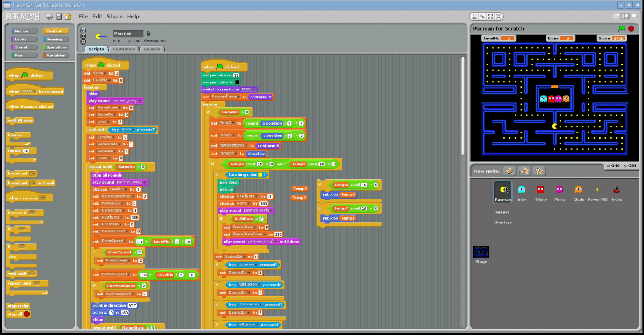The height and width of the screenshot is (335, 644).
Task: Open the 'point in direction 90' dropdown
Action: [134, 305]
